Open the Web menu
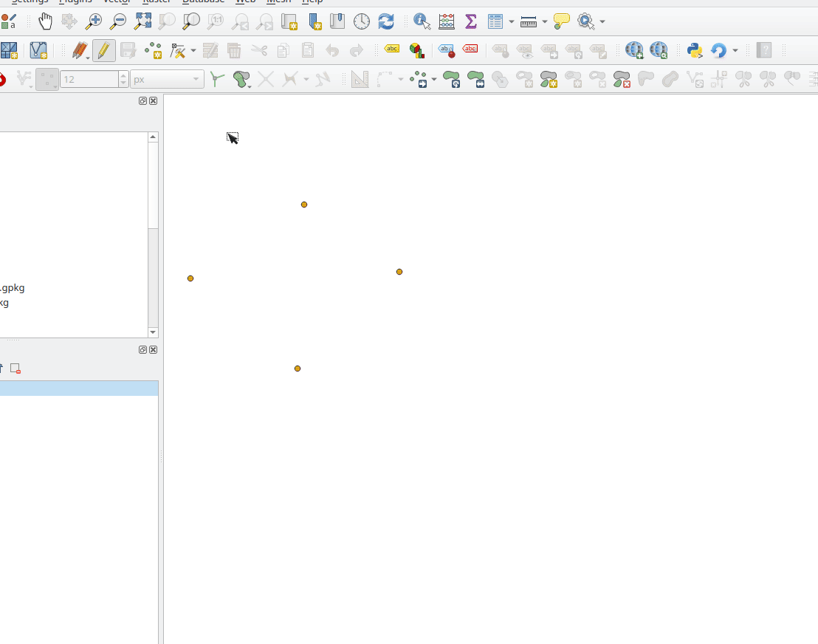Viewport: 818px width, 644px height. tap(245, 1)
